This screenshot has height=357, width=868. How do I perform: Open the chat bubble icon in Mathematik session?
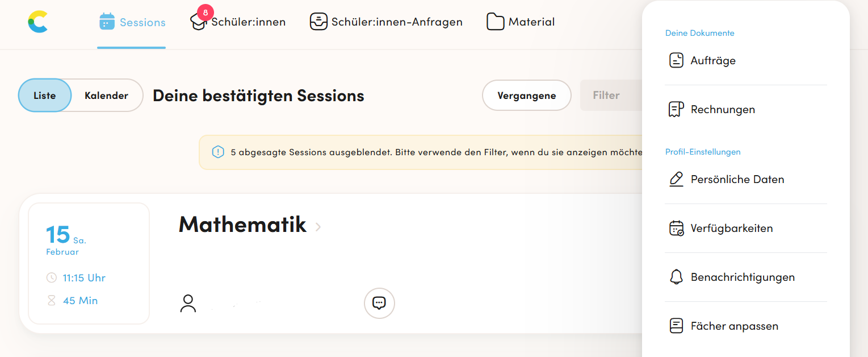pos(379,303)
